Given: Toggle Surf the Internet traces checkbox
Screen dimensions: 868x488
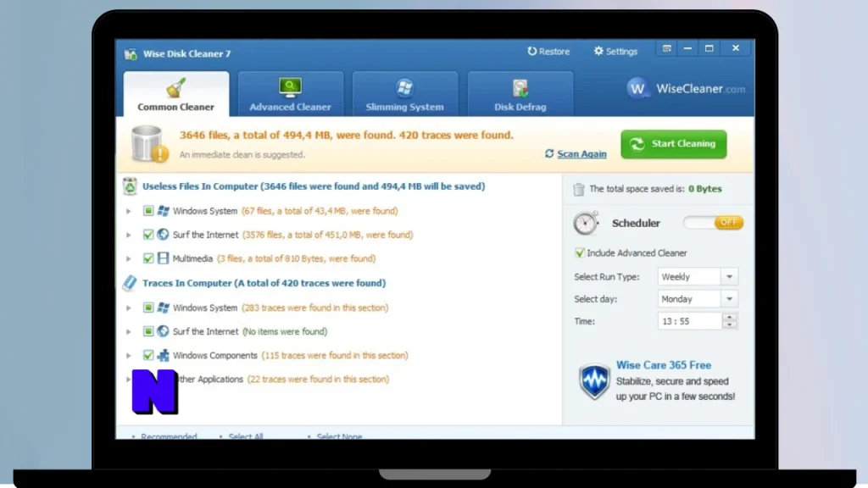Looking at the screenshot, I should (x=148, y=331).
